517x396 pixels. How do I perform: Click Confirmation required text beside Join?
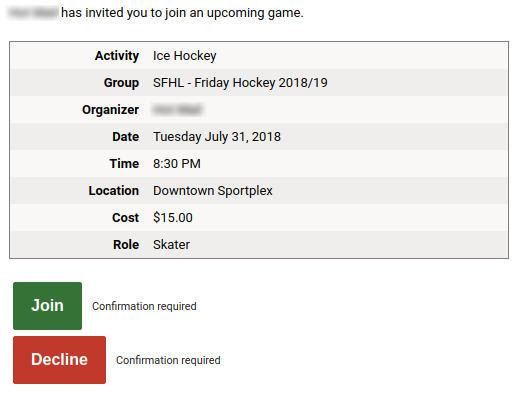[144, 306]
